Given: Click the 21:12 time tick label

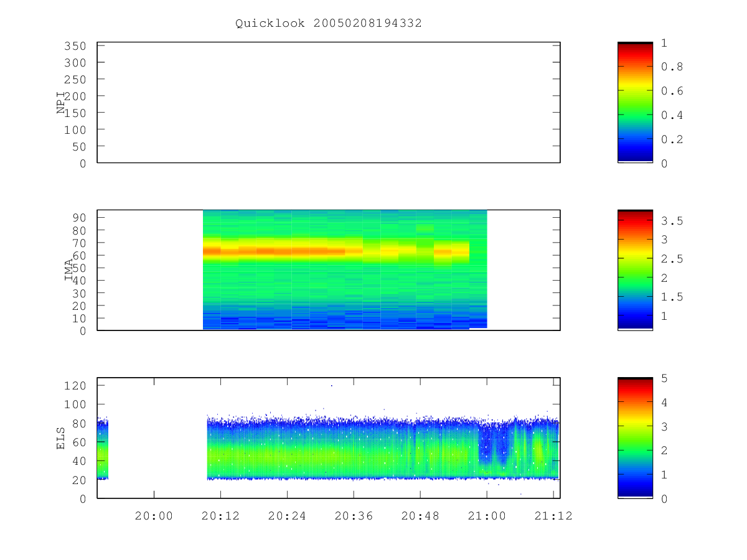Looking at the screenshot, I should click(554, 516).
